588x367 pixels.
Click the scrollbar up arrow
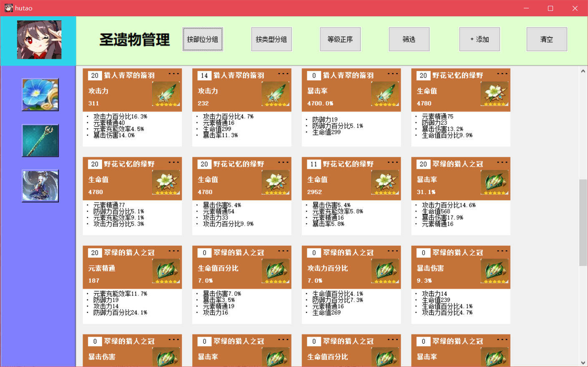[x=583, y=71]
